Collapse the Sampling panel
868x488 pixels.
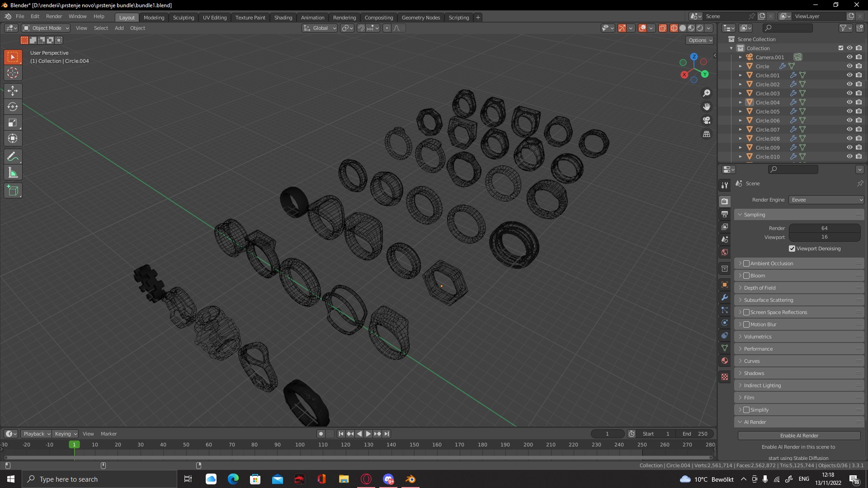click(799, 215)
